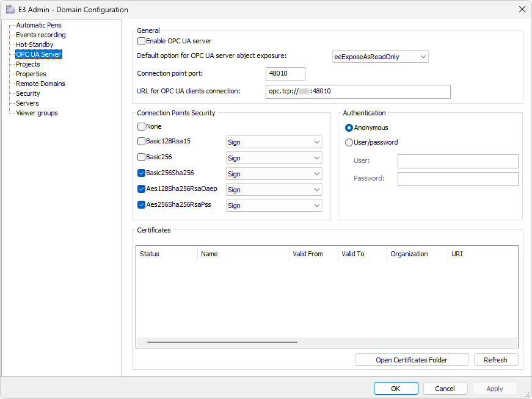Click the User input field

pos(458,161)
